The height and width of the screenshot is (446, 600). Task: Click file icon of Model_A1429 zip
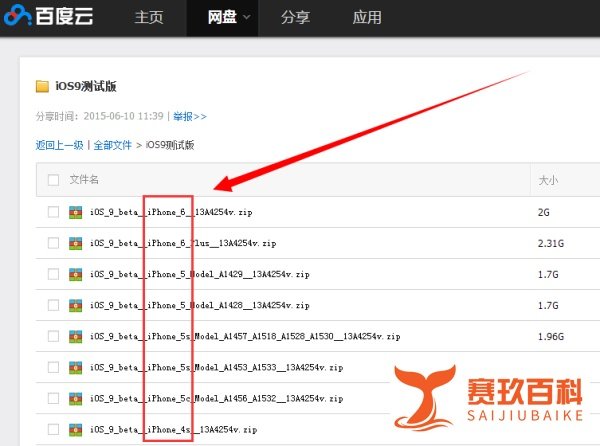coord(75,274)
